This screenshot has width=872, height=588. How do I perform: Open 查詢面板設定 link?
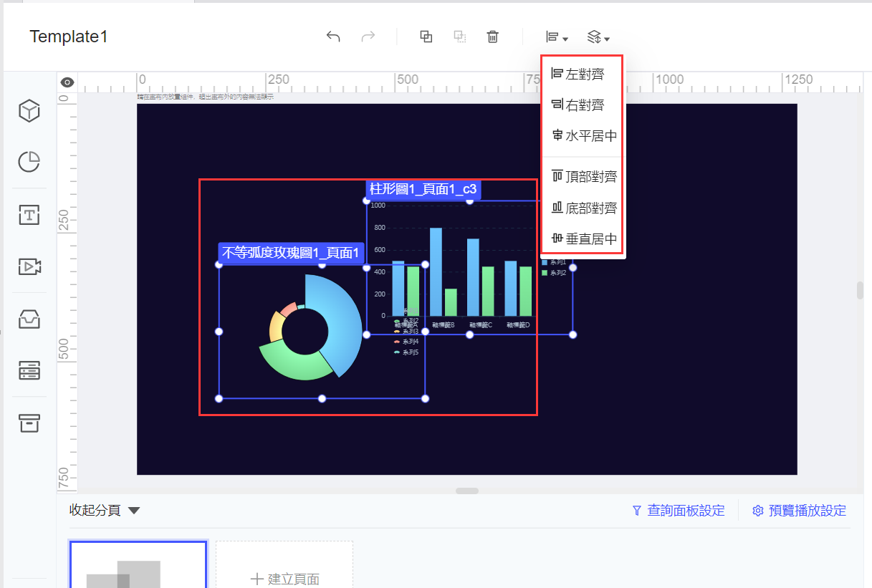(679, 511)
